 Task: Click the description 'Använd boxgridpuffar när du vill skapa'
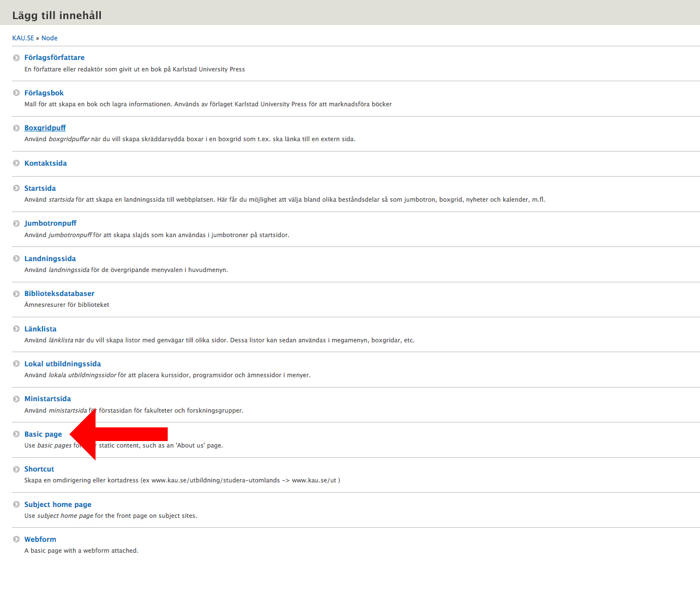click(x=190, y=139)
